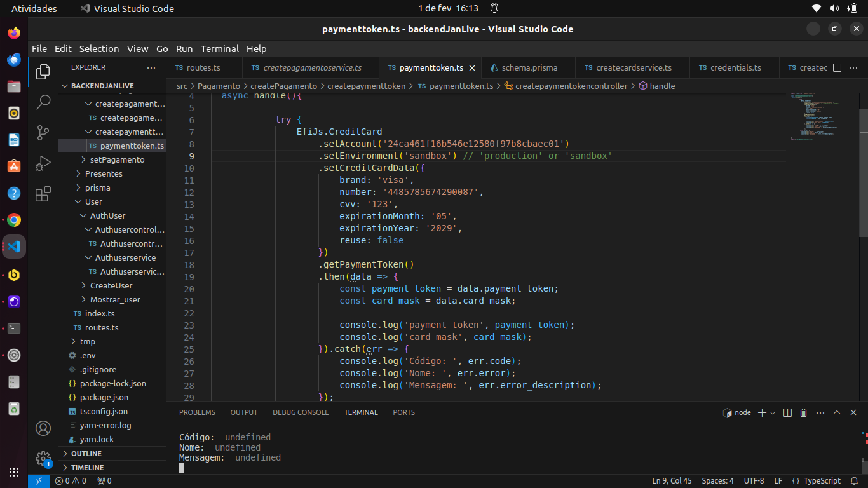Open the Terminal menu

coord(220,49)
